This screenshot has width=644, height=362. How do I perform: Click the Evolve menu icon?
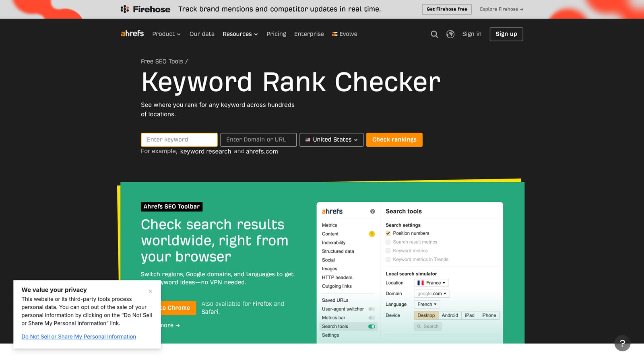pos(334,34)
